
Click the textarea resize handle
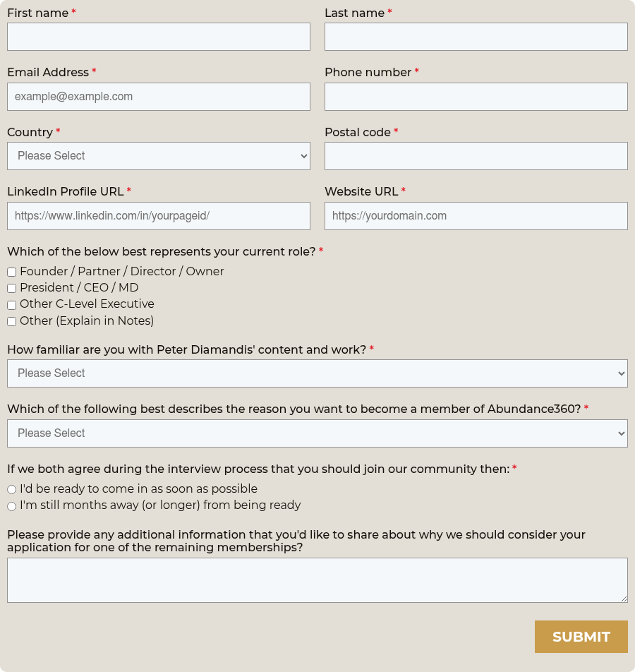coord(624,599)
